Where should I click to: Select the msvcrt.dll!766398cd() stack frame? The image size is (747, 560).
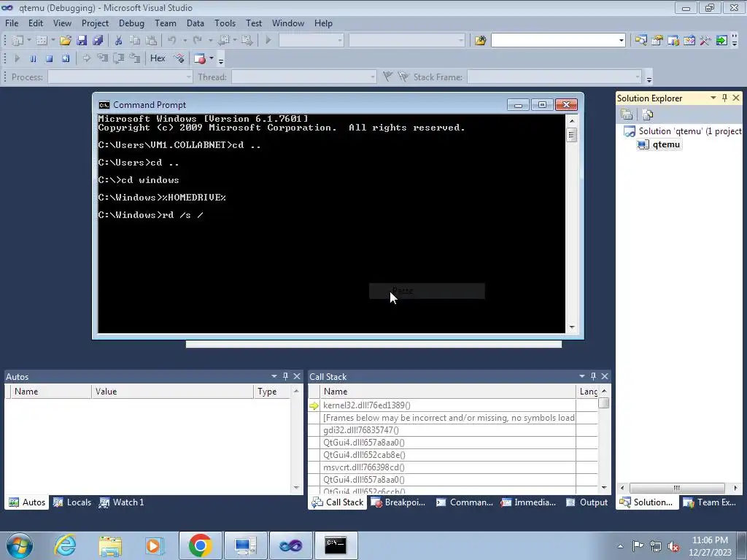click(363, 467)
